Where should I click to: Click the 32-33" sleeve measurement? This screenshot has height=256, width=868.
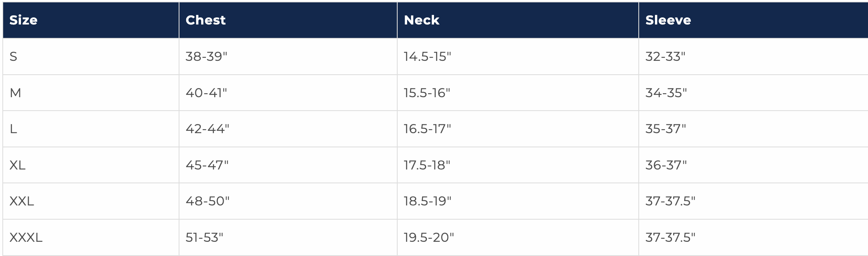click(x=665, y=56)
